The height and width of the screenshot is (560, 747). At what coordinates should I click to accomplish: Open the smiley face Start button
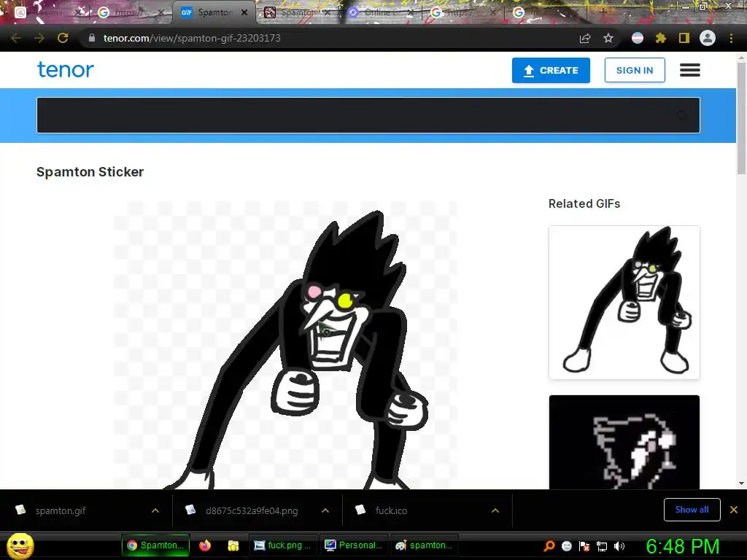[20, 545]
